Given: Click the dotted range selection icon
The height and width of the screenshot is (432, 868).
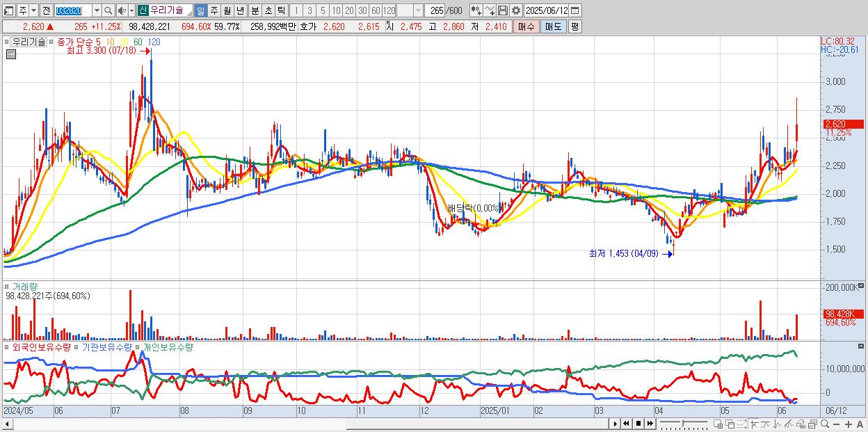Looking at the screenshot, I should tap(741, 424).
